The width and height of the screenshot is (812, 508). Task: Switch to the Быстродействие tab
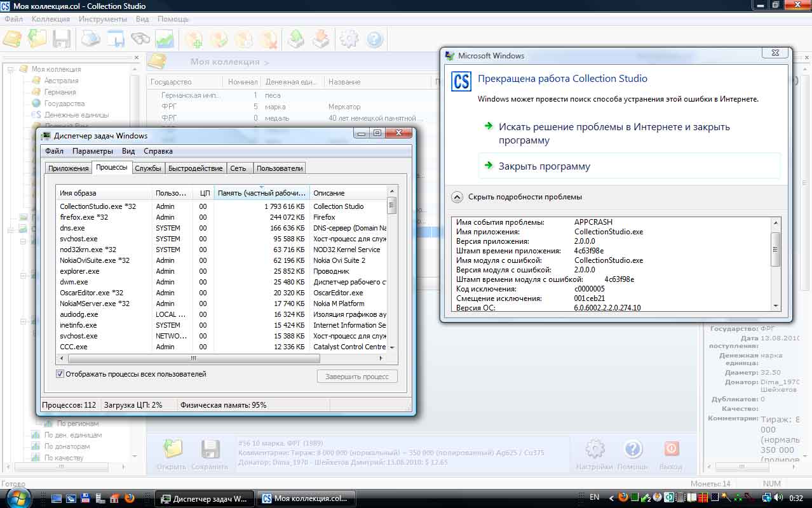click(x=196, y=168)
